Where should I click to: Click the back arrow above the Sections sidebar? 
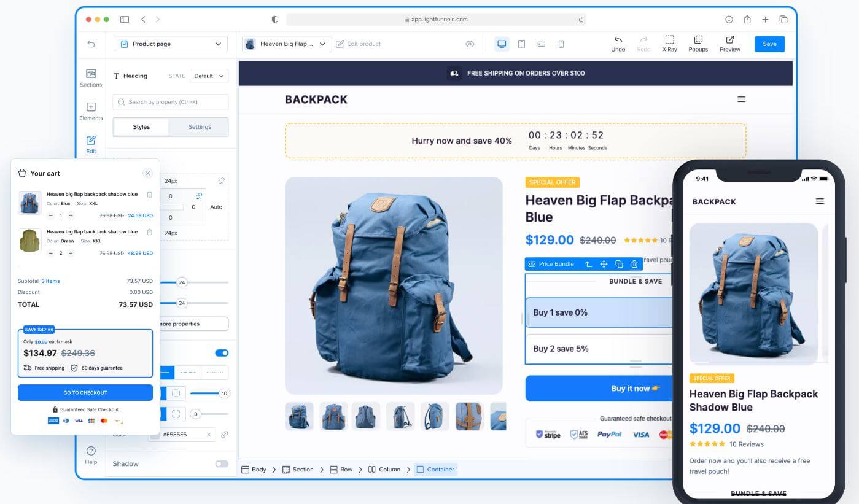click(x=91, y=44)
